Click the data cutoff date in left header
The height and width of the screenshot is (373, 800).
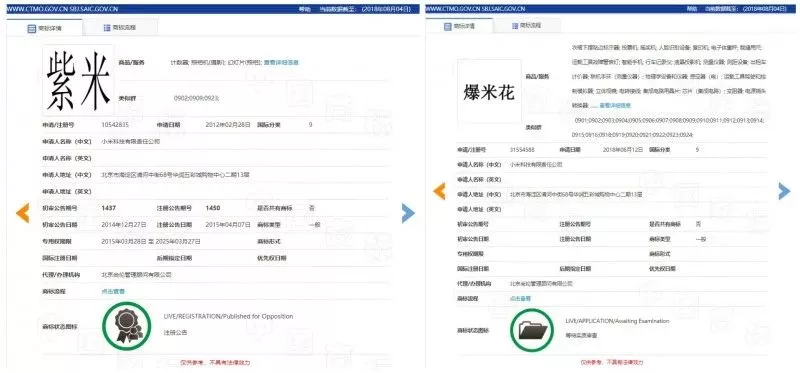click(x=364, y=9)
